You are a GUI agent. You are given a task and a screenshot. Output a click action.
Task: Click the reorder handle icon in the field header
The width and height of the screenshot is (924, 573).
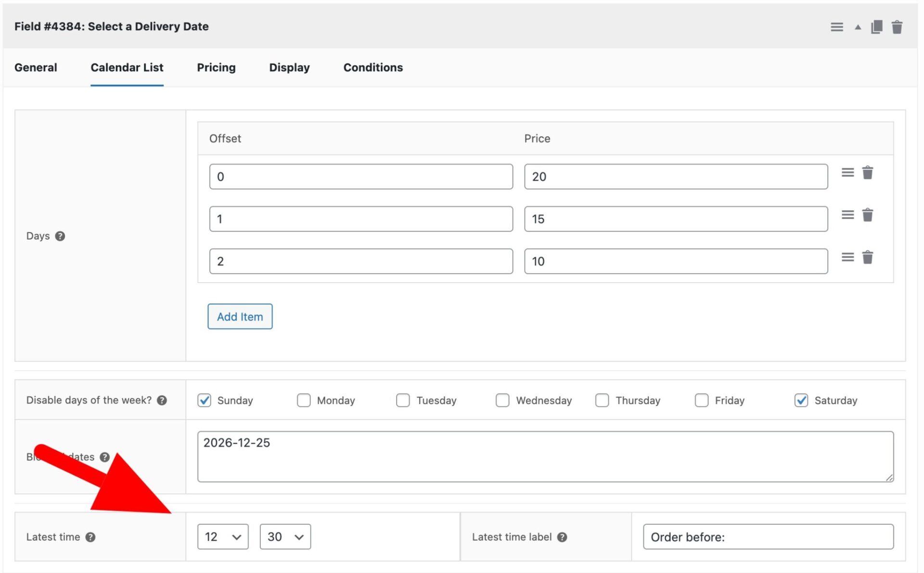(x=837, y=27)
